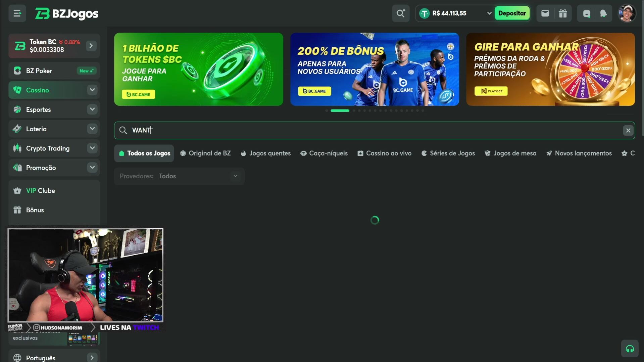Open the Gire Para Ganhar banner
The height and width of the screenshot is (362, 644).
coord(550,69)
